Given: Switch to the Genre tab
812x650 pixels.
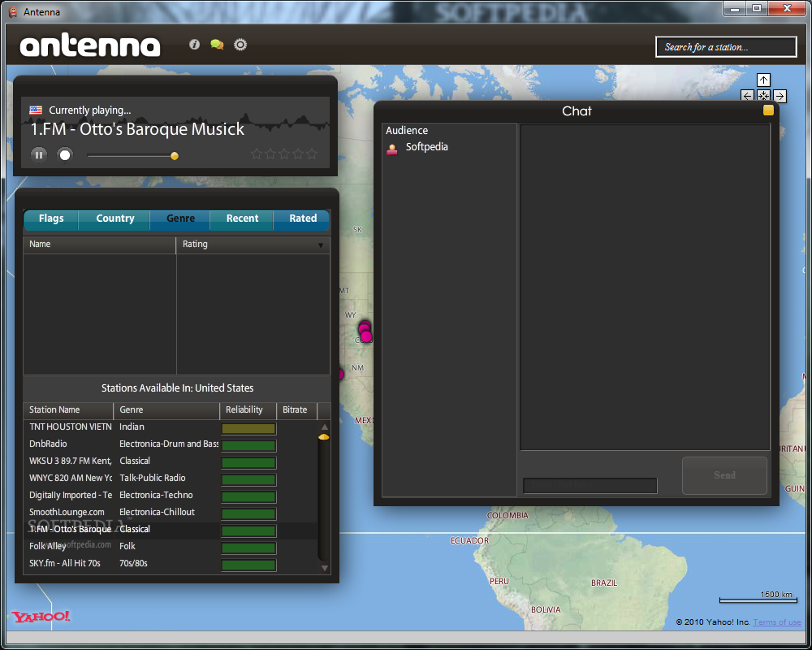Looking at the screenshot, I should (180, 219).
